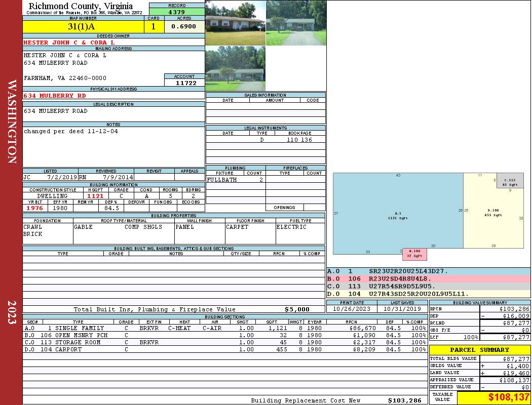This screenshot has height=405, width=532.
Task: Select the blue A.1 1121 SqFt sketch area
Action: tap(398, 214)
